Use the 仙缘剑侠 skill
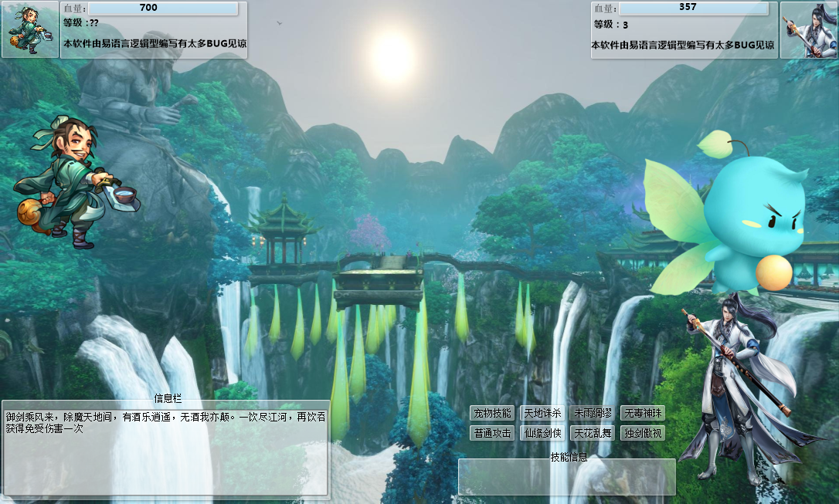The width and height of the screenshot is (839, 504). (542, 433)
